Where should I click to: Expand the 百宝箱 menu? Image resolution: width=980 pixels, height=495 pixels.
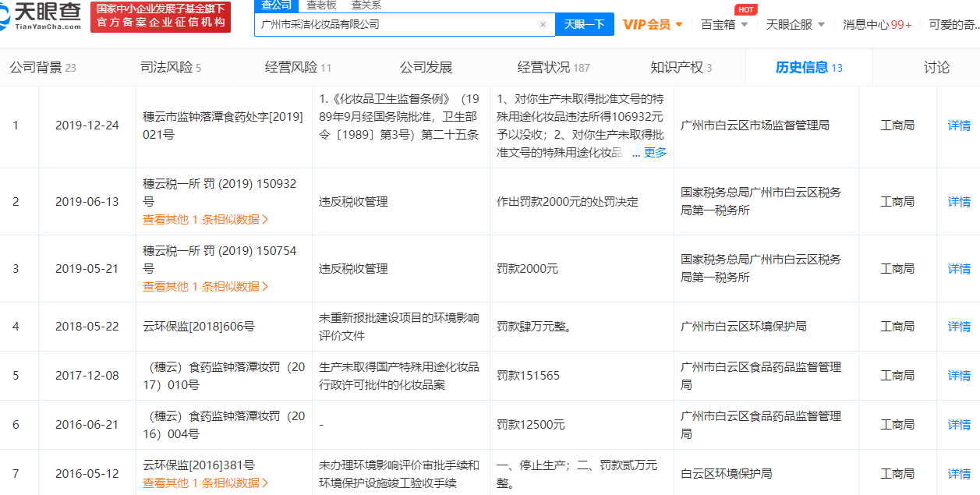(x=724, y=24)
